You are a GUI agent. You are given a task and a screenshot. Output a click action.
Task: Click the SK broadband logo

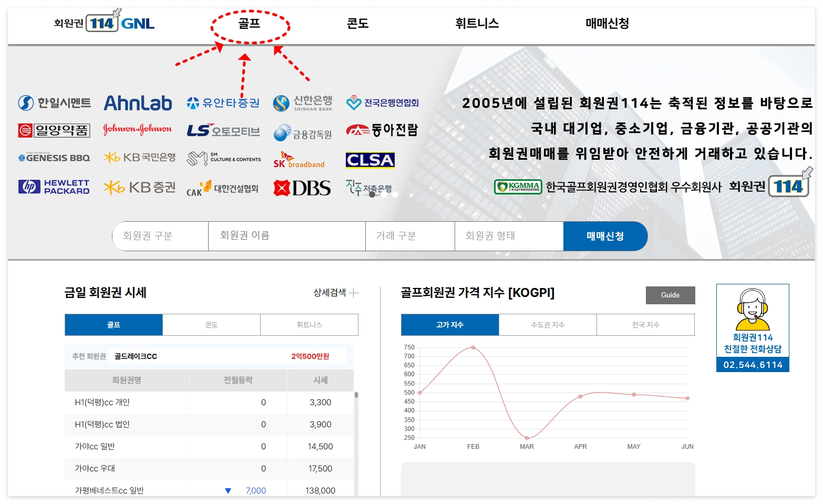(299, 160)
